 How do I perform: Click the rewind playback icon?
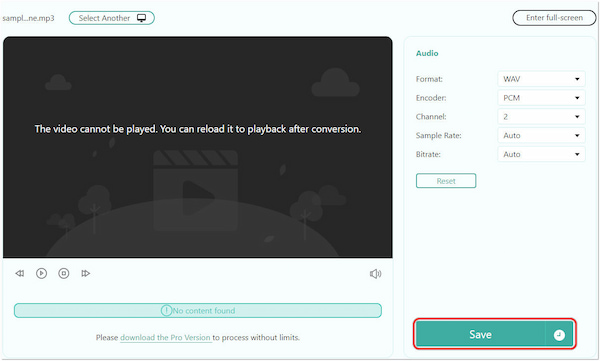coord(20,273)
